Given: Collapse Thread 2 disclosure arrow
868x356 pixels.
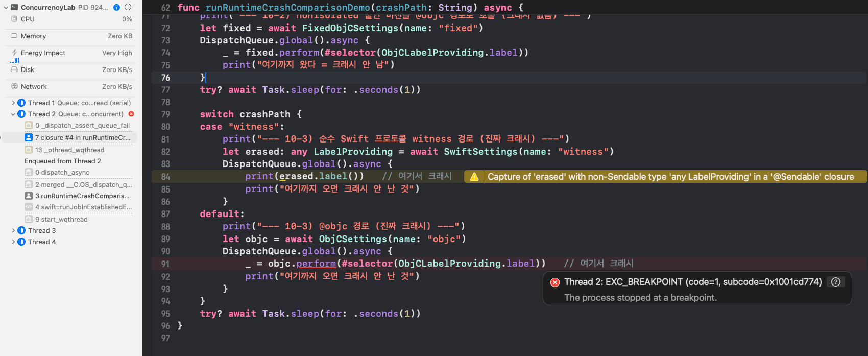Looking at the screenshot, I should coord(13,114).
